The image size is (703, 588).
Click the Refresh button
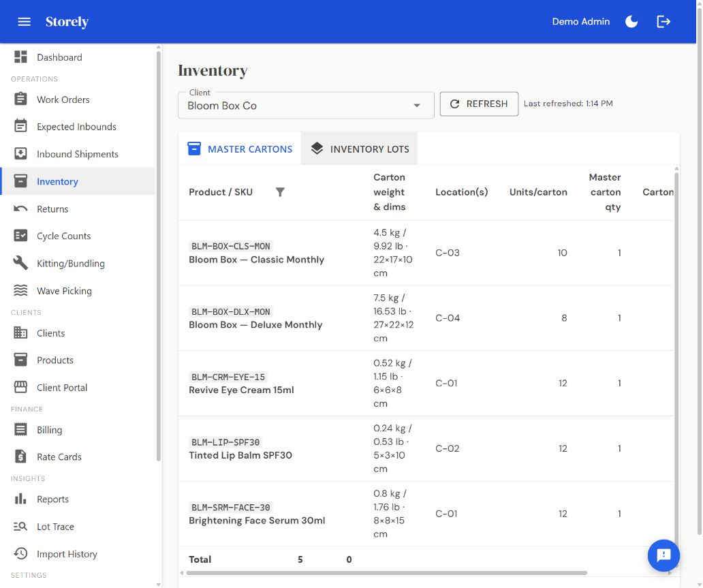[479, 104]
